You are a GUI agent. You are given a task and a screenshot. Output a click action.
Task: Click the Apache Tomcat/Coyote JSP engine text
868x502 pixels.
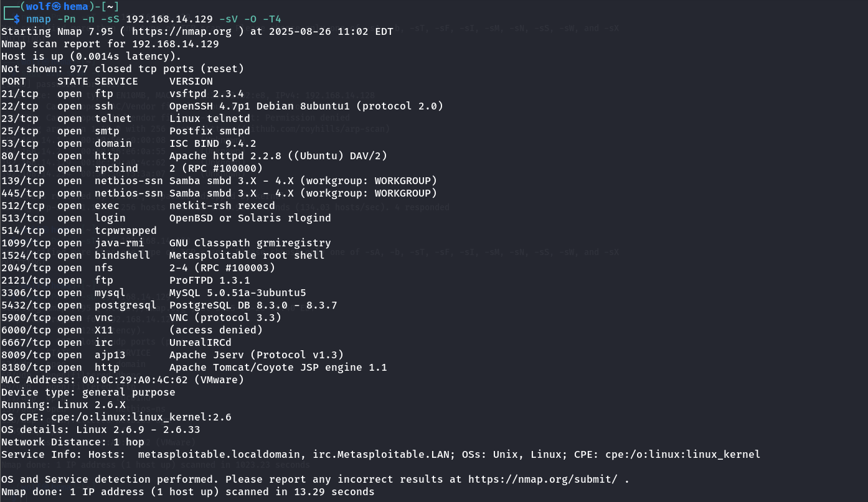(x=278, y=367)
